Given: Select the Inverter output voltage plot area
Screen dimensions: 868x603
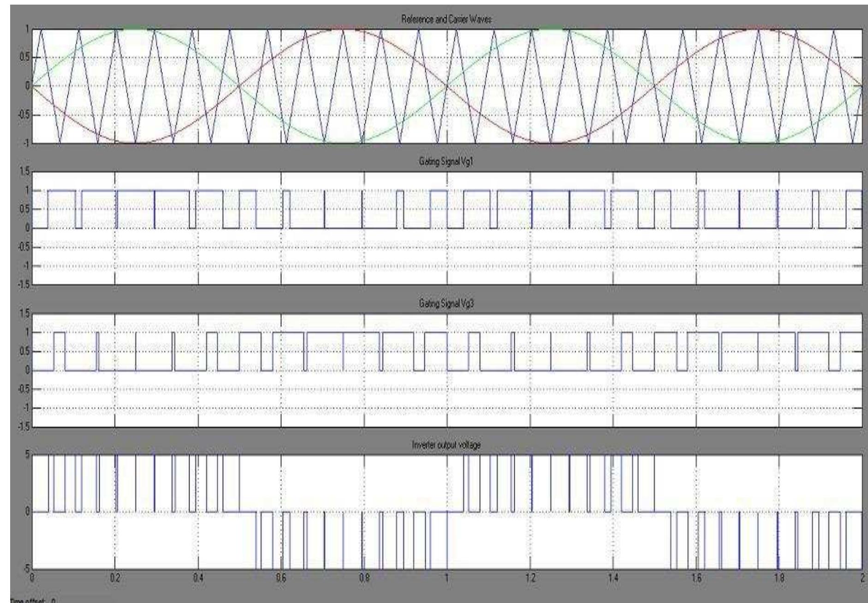Looking at the screenshot, I should (447, 512).
